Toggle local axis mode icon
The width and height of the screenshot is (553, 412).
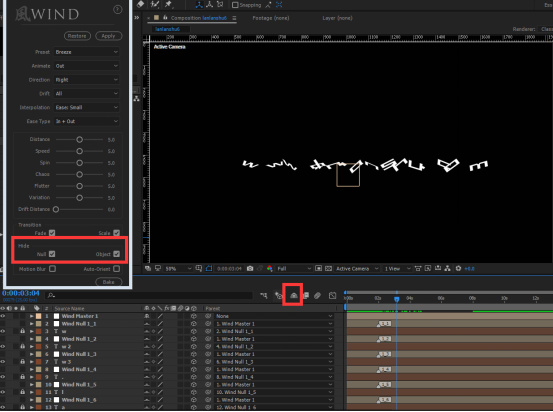point(199,5)
